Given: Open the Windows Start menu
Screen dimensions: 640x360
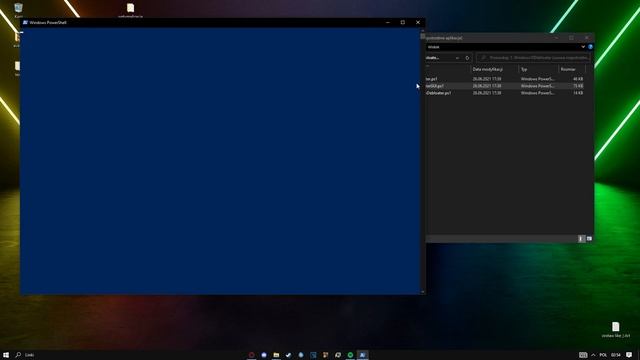Looking at the screenshot, I should (6, 355).
